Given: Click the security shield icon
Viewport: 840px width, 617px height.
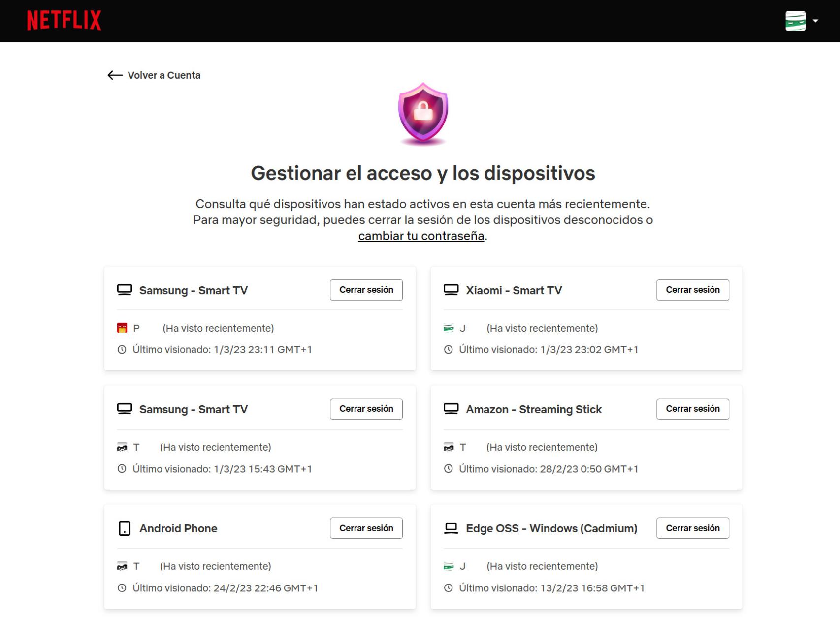Looking at the screenshot, I should click(x=423, y=114).
